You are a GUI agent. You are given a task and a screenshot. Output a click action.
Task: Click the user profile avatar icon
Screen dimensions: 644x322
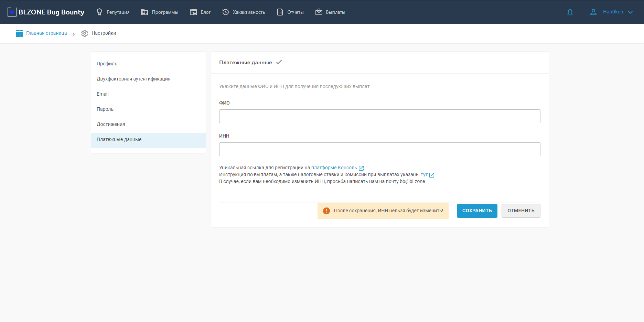pos(593,12)
